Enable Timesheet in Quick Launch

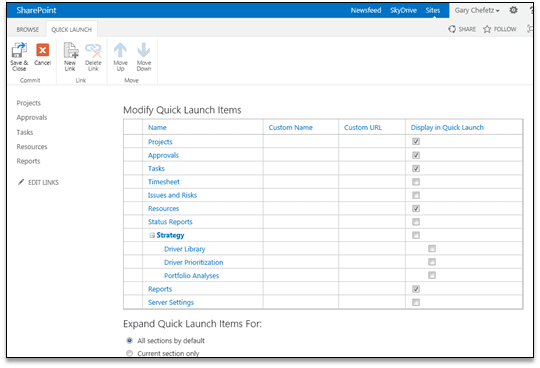(x=416, y=182)
